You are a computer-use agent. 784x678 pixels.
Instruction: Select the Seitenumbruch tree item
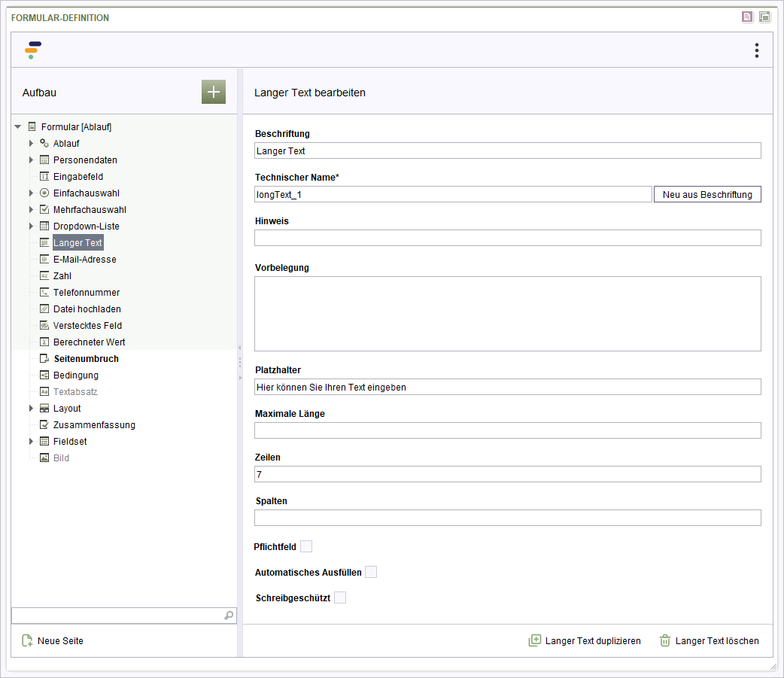point(86,358)
